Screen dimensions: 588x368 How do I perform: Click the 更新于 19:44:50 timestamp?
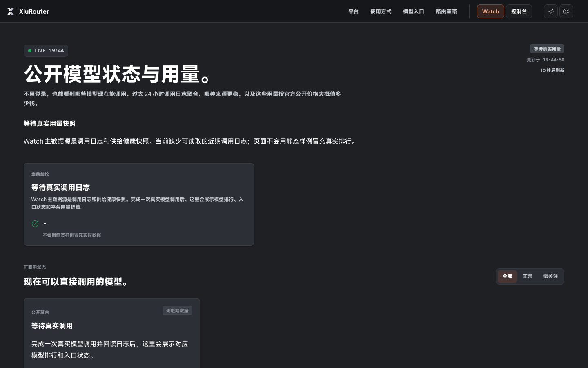546,60
